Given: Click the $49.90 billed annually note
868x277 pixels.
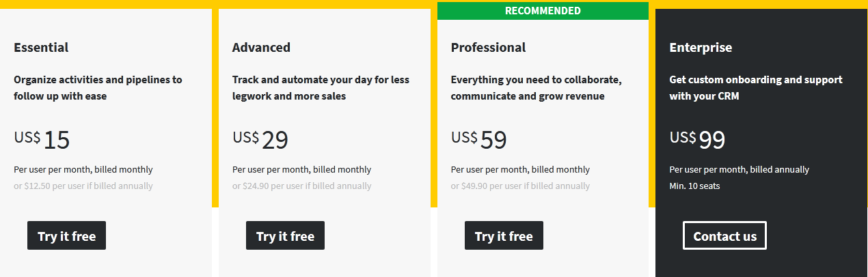Looking at the screenshot, I should tap(521, 186).
